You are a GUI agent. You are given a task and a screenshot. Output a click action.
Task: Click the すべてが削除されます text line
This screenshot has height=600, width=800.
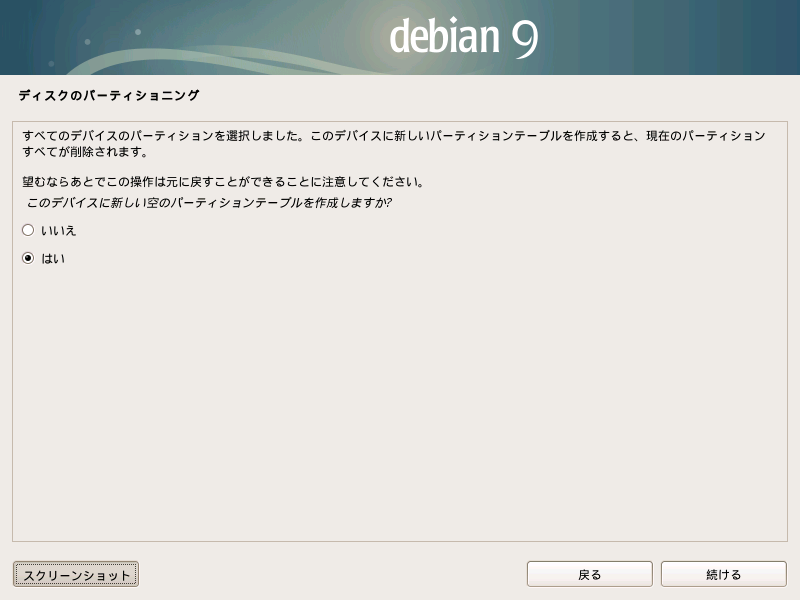click(x=85, y=153)
